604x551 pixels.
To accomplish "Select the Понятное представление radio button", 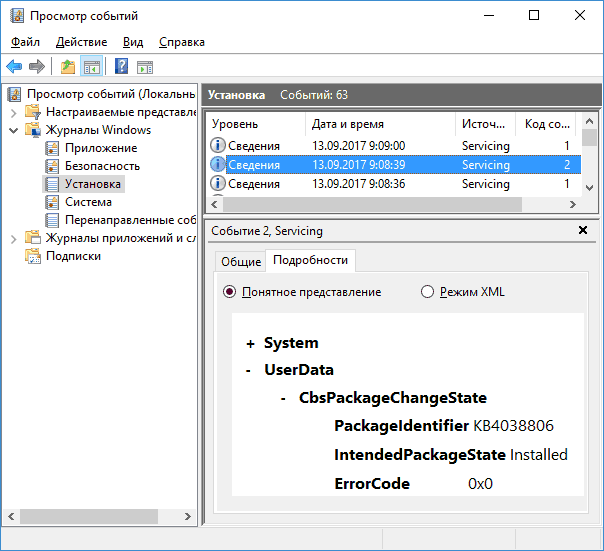I will click(x=229, y=292).
